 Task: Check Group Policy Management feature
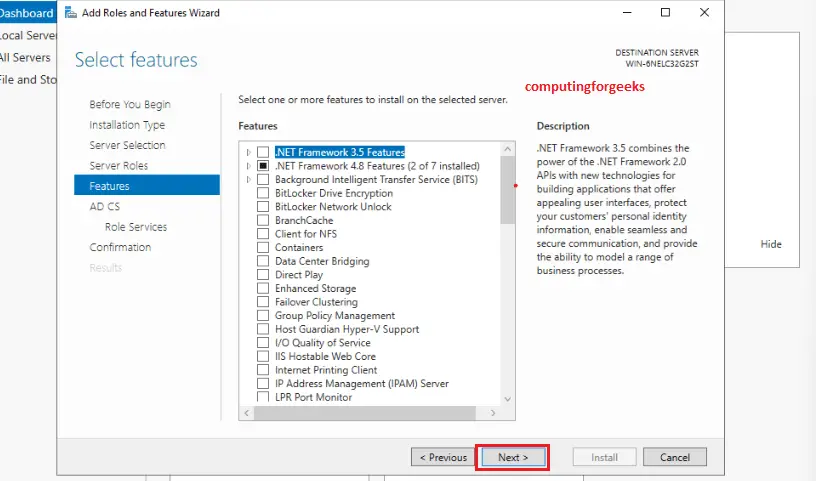coord(263,315)
